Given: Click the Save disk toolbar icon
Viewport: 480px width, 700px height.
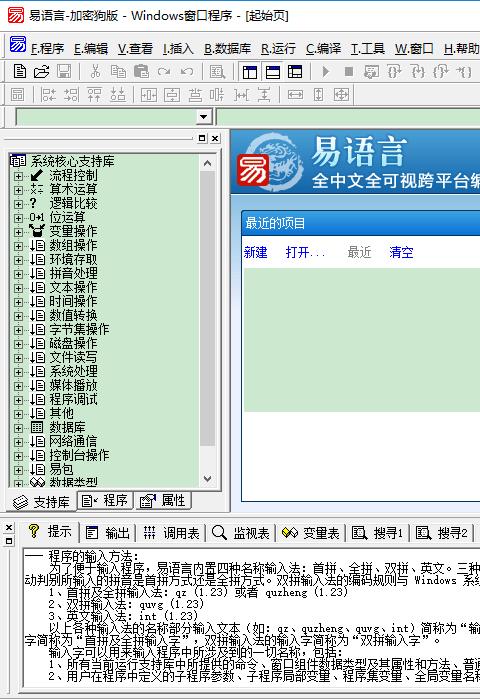Looking at the screenshot, I should click(x=64, y=71).
